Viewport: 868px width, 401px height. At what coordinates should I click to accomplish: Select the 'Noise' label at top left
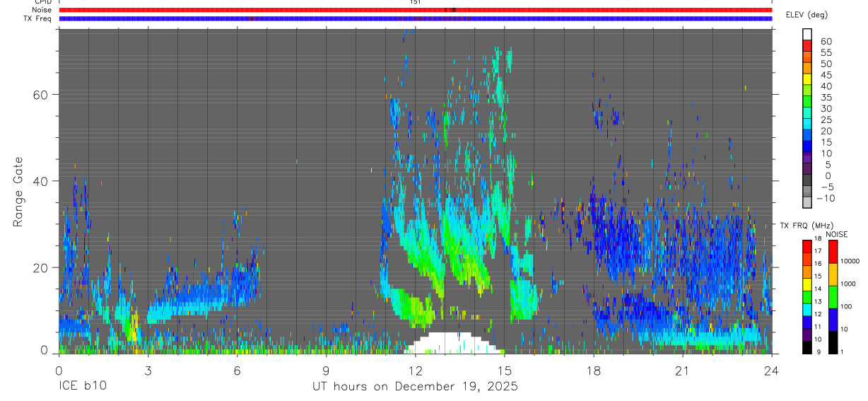click(x=42, y=10)
